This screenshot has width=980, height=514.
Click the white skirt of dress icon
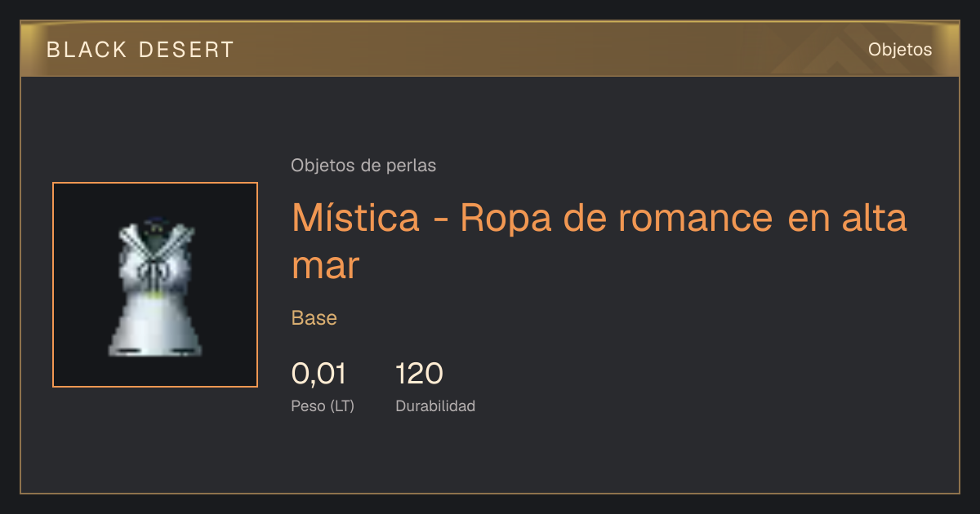[x=155, y=325]
